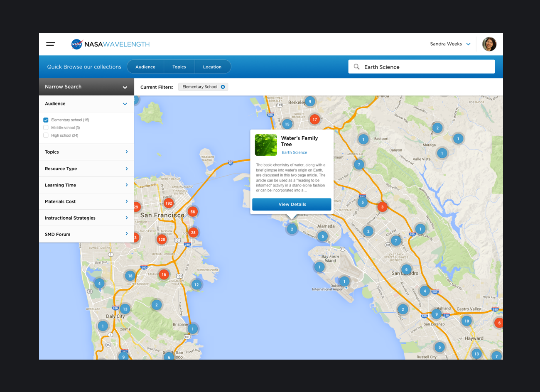Open the Earth Science category link
The height and width of the screenshot is (392, 540).
click(x=294, y=152)
